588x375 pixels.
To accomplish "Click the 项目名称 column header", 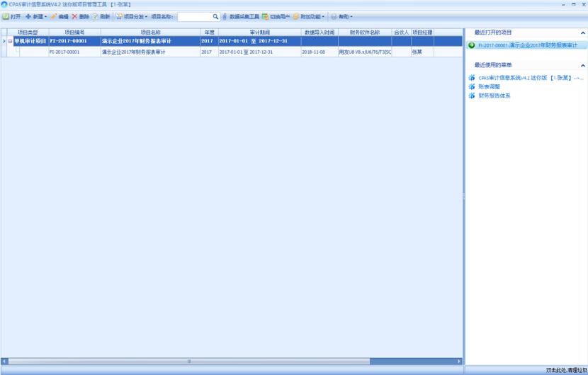I will (x=150, y=33).
